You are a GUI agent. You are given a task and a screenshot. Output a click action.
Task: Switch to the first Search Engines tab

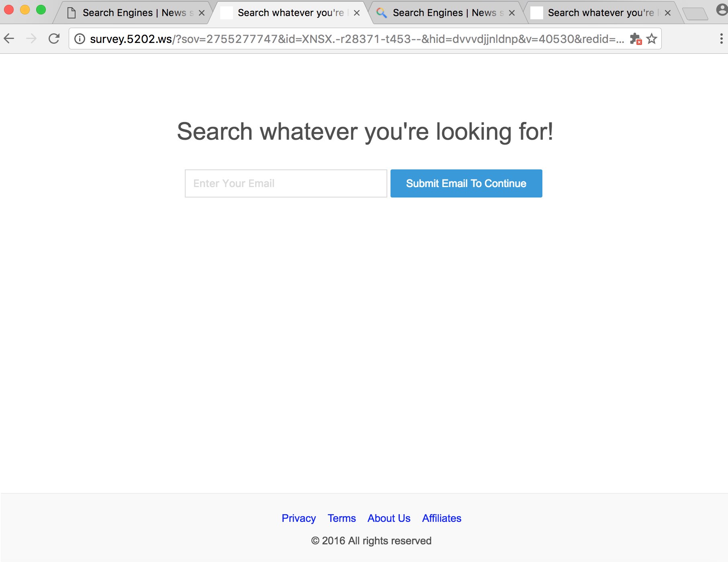click(133, 13)
